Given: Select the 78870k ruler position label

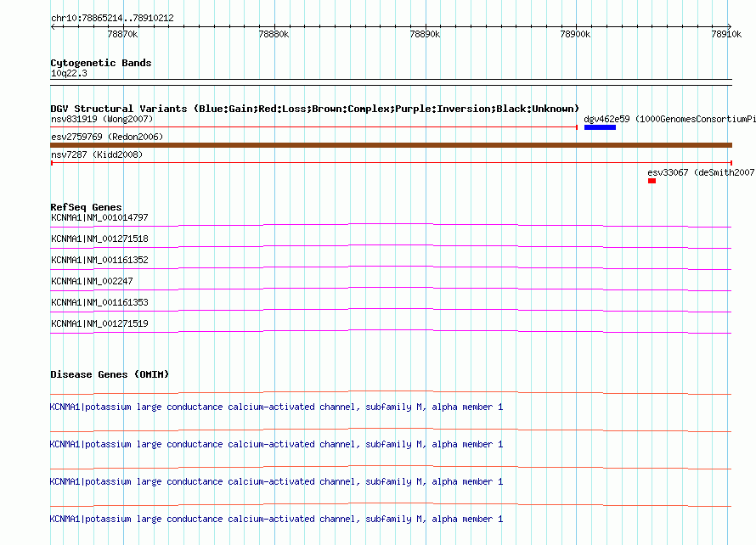Looking at the screenshot, I should click(122, 34).
